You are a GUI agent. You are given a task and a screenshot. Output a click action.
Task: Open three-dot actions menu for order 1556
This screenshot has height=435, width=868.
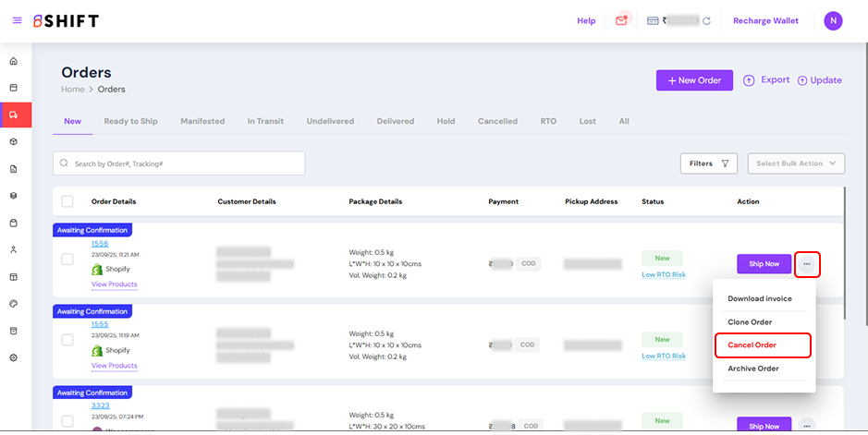click(x=807, y=264)
